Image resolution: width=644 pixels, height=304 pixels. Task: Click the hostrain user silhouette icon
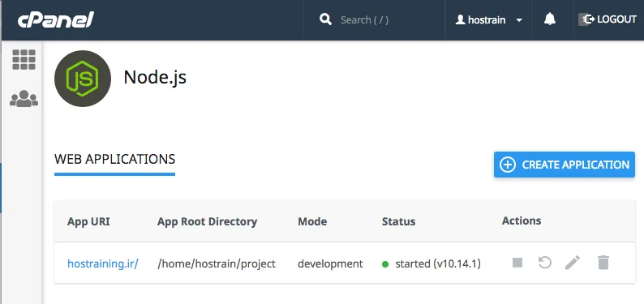(461, 19)
